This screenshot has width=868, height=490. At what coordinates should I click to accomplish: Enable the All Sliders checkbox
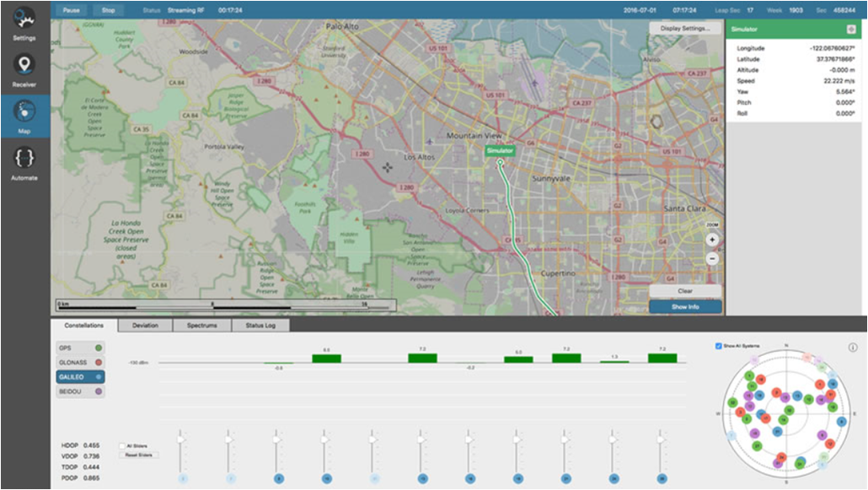[122, 445]
